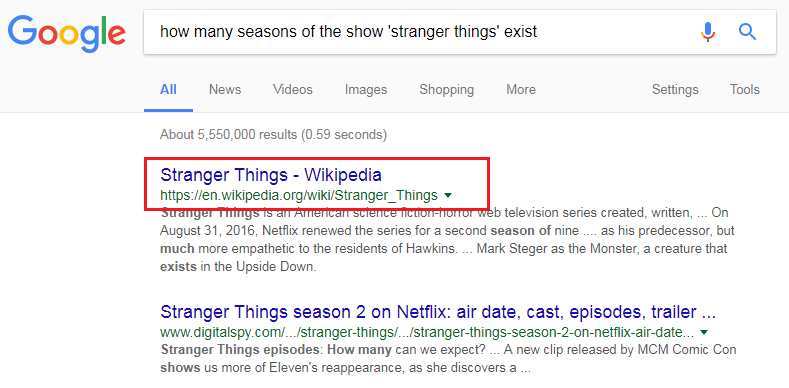
Task: Select the All results tab
Action: point(168,90)
